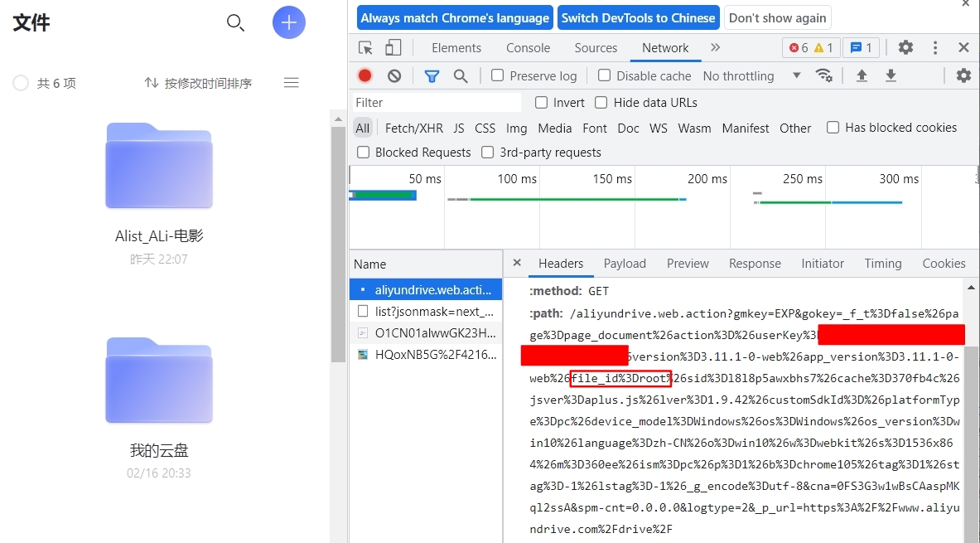Stop recording network log
980x543 pixels.
tap(365, 75)
